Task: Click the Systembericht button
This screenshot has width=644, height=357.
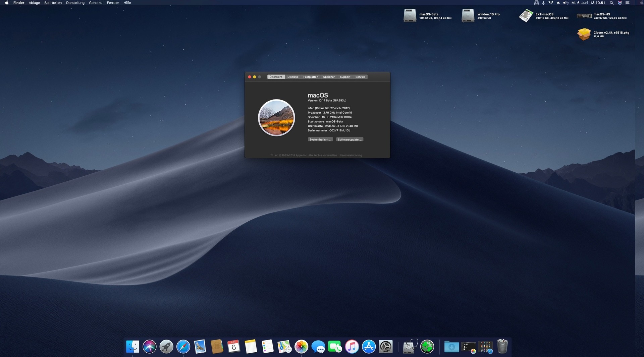Action: (320, 139)
